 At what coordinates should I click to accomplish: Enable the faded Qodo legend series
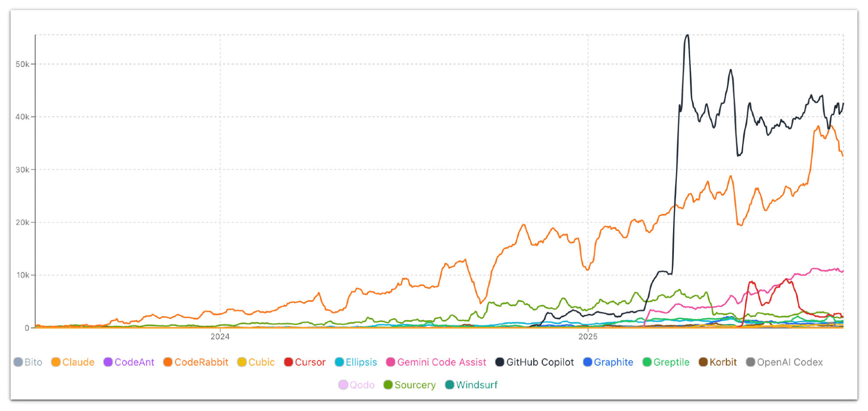pyautogui.click(x=356, y=385)
